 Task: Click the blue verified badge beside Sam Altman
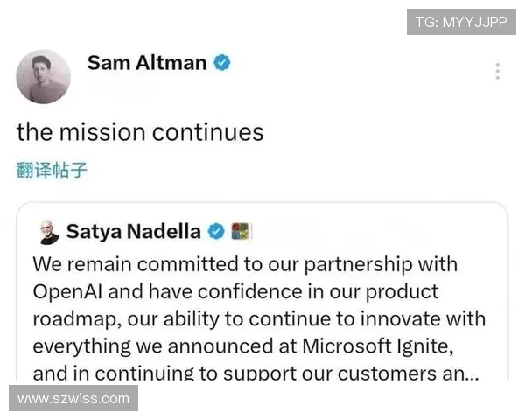[222, 63]
